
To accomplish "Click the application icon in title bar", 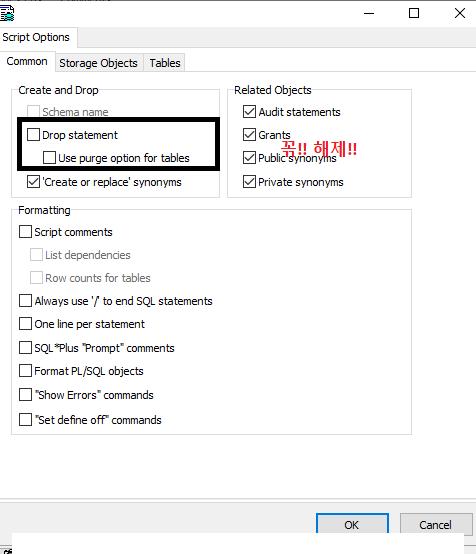I will (x=7, y=13).
